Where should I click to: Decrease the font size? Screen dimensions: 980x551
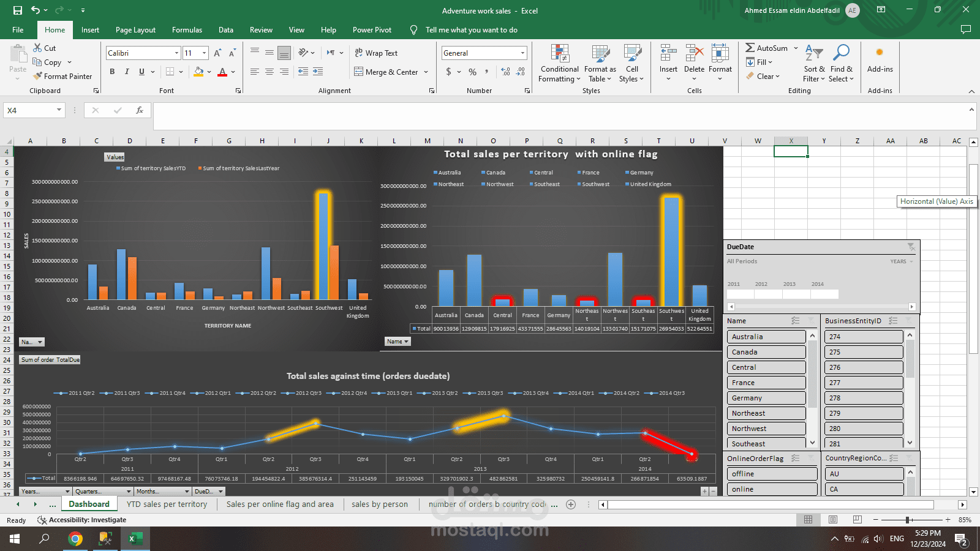[x=232, y=53]
